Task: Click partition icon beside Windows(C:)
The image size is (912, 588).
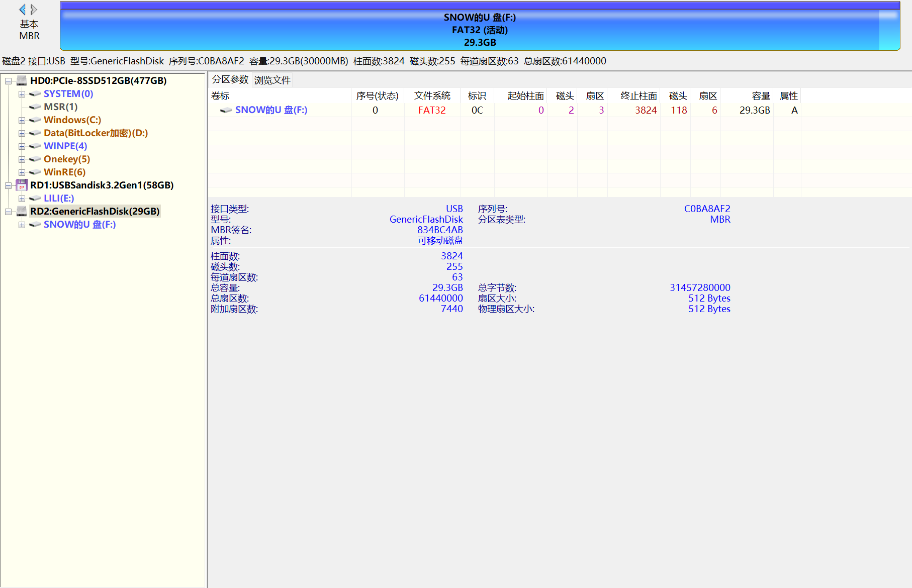Action: (35, 120)
